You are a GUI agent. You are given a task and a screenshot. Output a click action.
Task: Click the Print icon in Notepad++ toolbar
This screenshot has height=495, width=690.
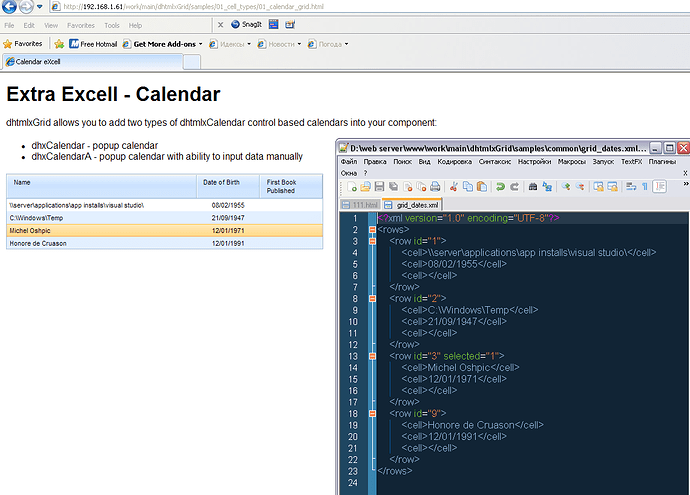[x=436, y=186]
